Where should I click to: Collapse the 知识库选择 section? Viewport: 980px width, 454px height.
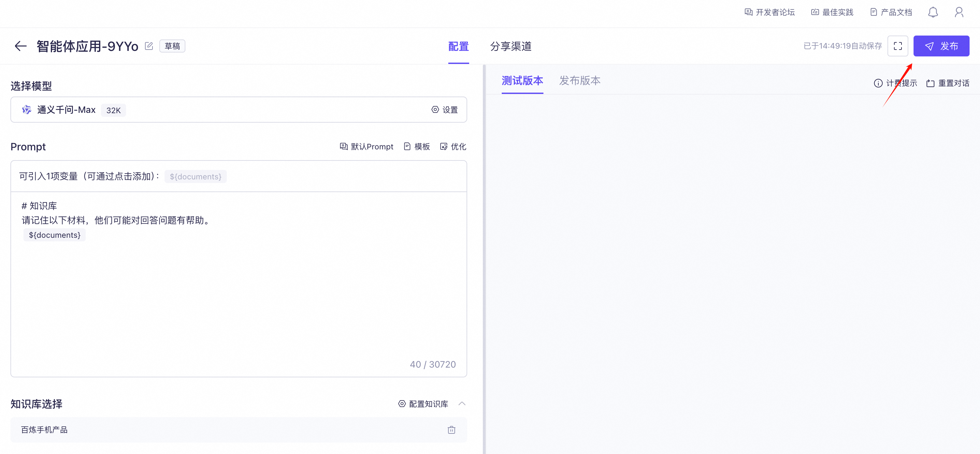click(x=462, y=403)
